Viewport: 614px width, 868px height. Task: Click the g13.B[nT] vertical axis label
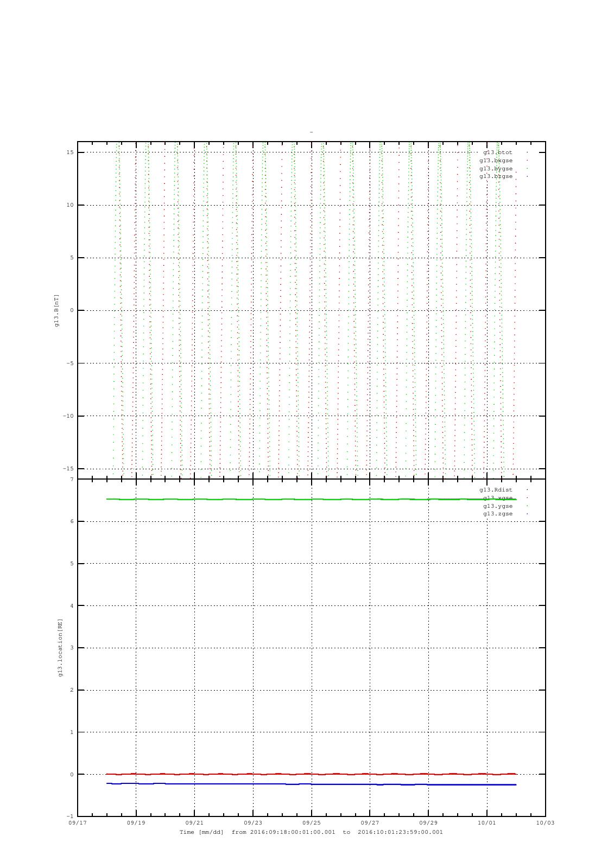pos(56,310)
